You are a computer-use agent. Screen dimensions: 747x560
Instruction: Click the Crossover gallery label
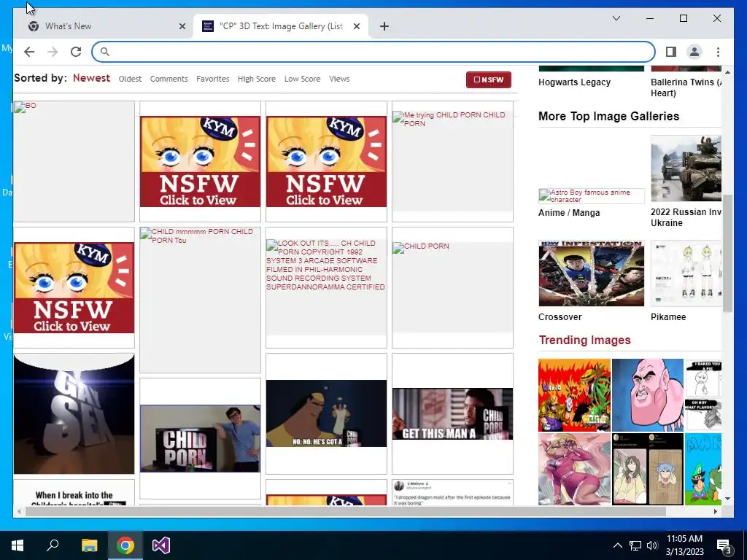[560, 317]
